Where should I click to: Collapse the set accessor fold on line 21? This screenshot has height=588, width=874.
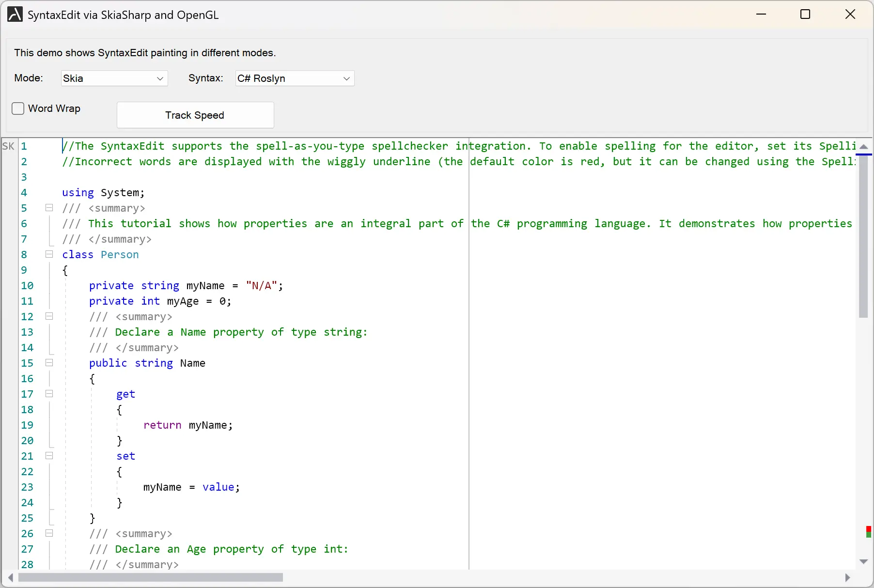coord(48,456)
